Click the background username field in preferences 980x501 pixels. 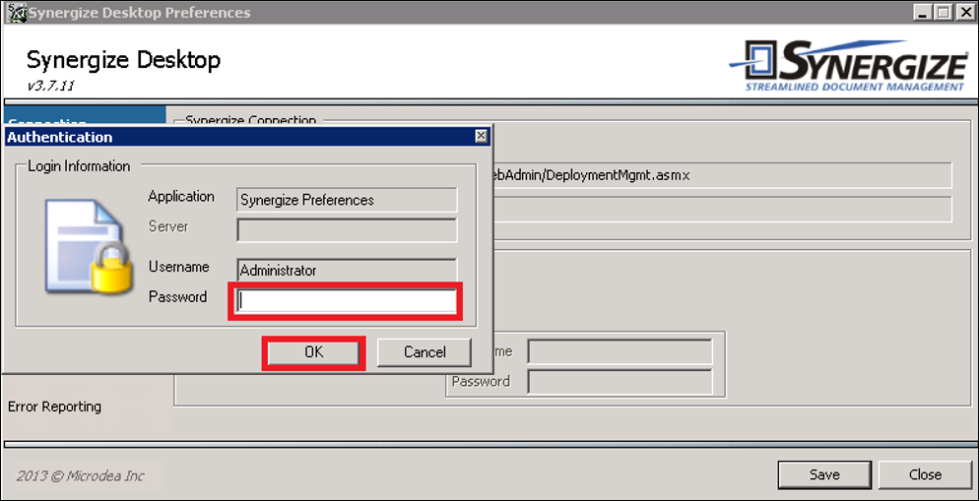[620, 351]
